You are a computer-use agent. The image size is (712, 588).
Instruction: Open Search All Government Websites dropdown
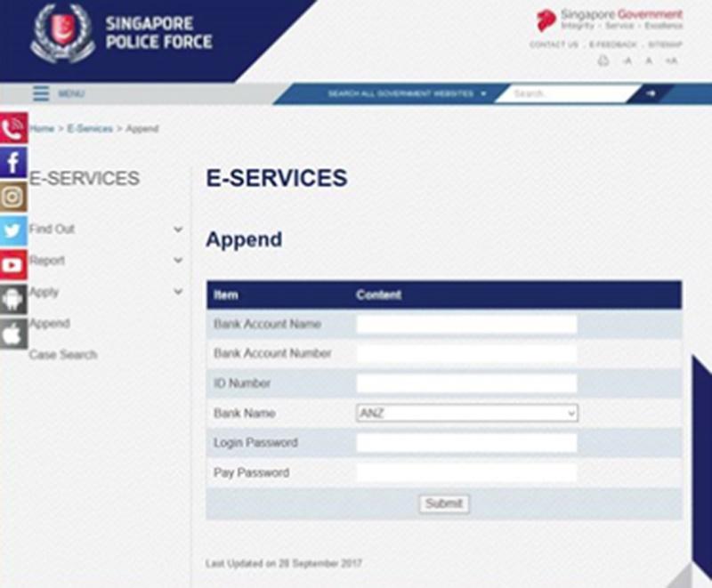pos(407,93)
